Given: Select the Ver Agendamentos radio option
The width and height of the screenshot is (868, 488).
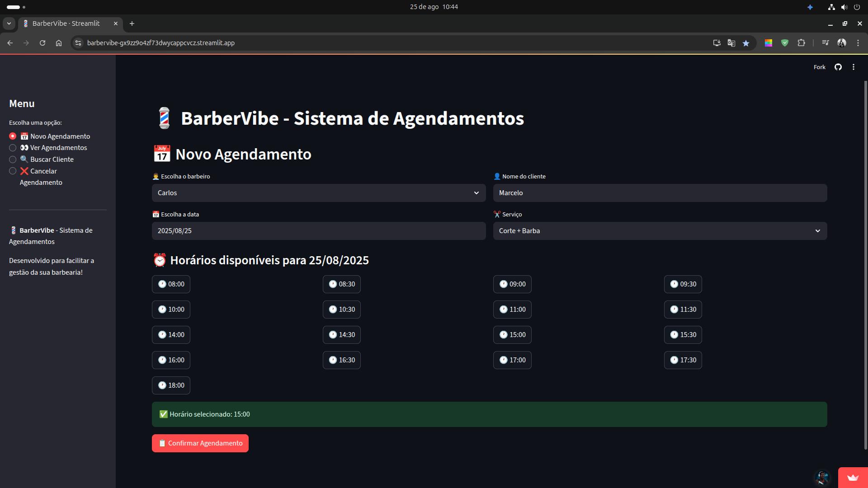Looking at the screenshot, I should click(x=13, y=148).
